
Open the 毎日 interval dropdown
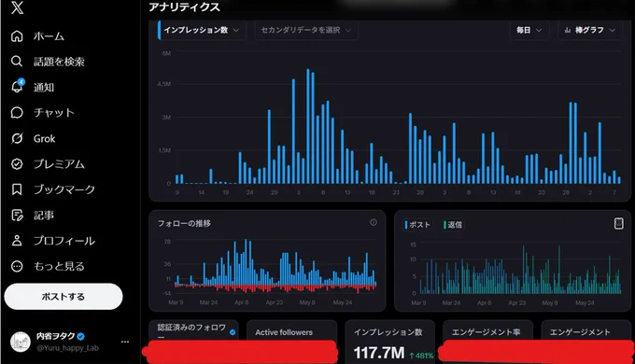(529, 31)
